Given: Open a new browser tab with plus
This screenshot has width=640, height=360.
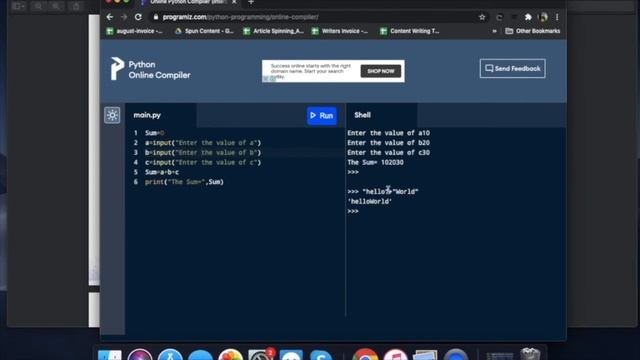Looking at the screenshot, I should [x=251, y=2].
